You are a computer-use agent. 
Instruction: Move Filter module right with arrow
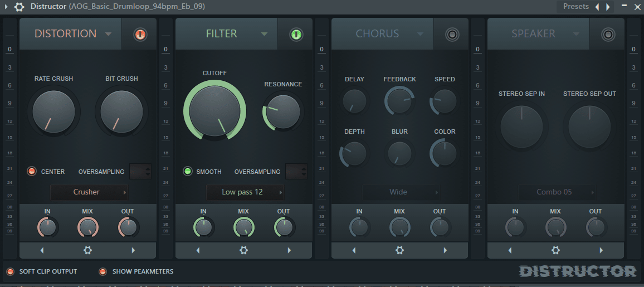pyautogui.click(x=289, y=250)
